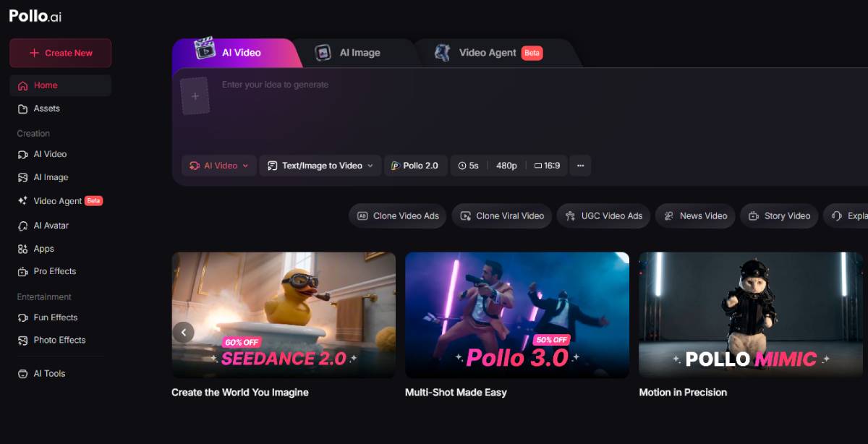868x444 pixels.
Task: Click the Pollo.ai logo
Action: click(35, 16)
